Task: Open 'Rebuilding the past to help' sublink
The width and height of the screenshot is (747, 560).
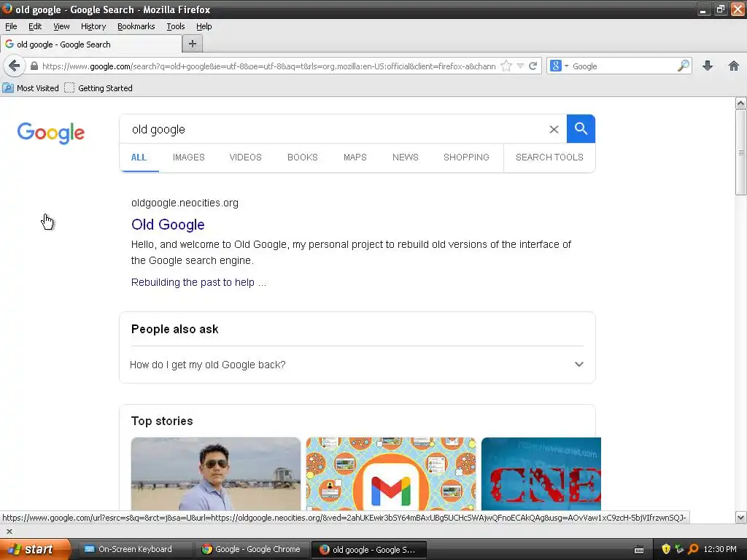Action: pos(198,282)
